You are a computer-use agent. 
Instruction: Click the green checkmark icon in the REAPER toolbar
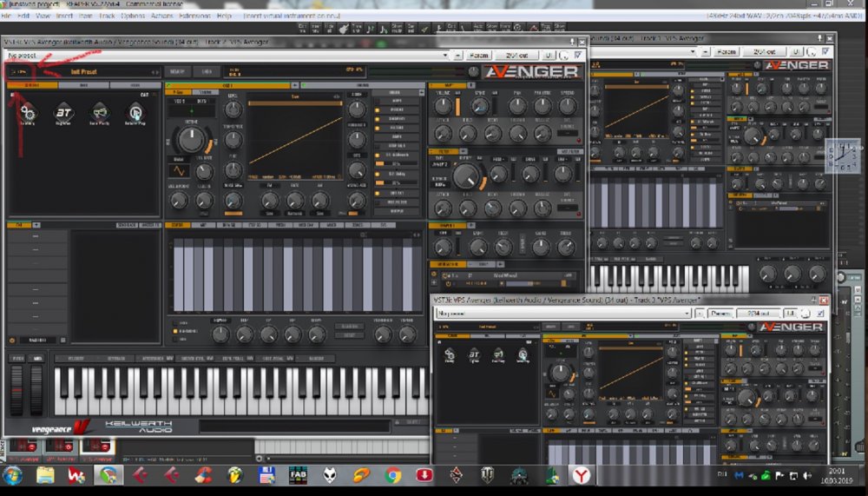click(424, 28)
